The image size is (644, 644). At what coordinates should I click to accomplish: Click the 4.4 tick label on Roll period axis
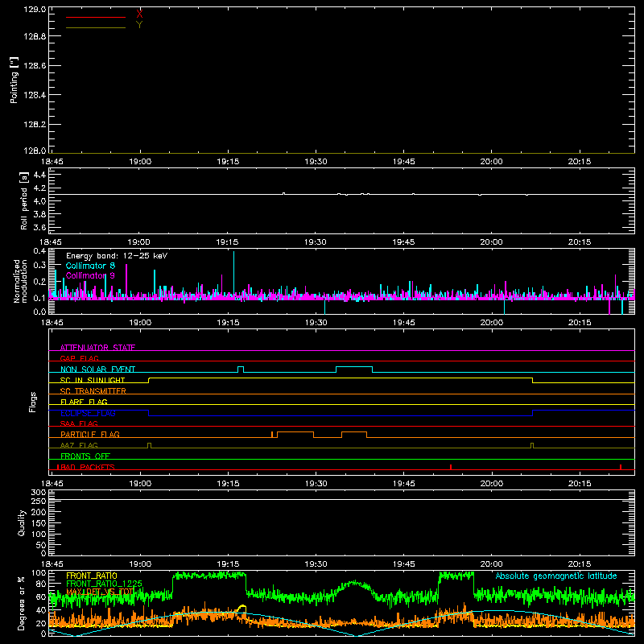(x=39, y=175)
